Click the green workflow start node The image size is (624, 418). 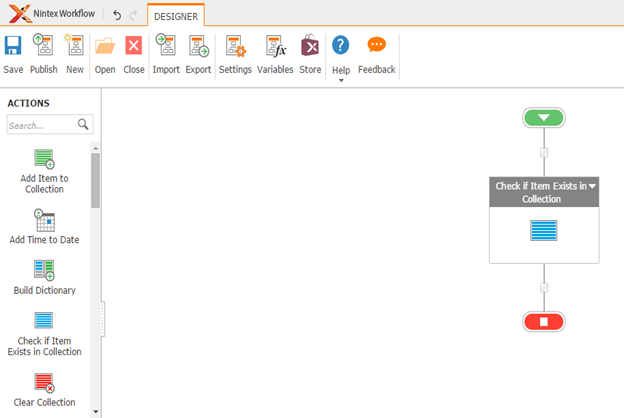(544, 118)
